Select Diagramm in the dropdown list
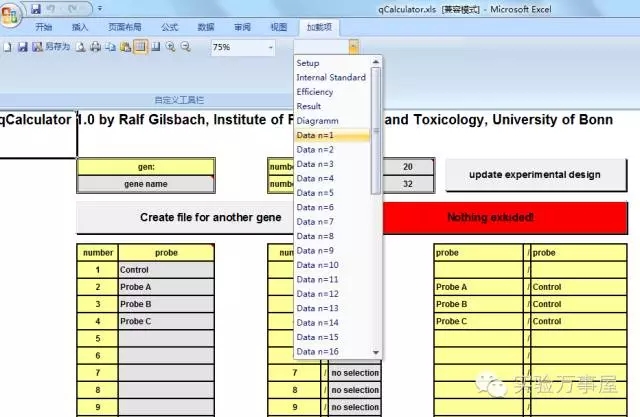Viewport: 640px width, 417px height. point(332,121)
